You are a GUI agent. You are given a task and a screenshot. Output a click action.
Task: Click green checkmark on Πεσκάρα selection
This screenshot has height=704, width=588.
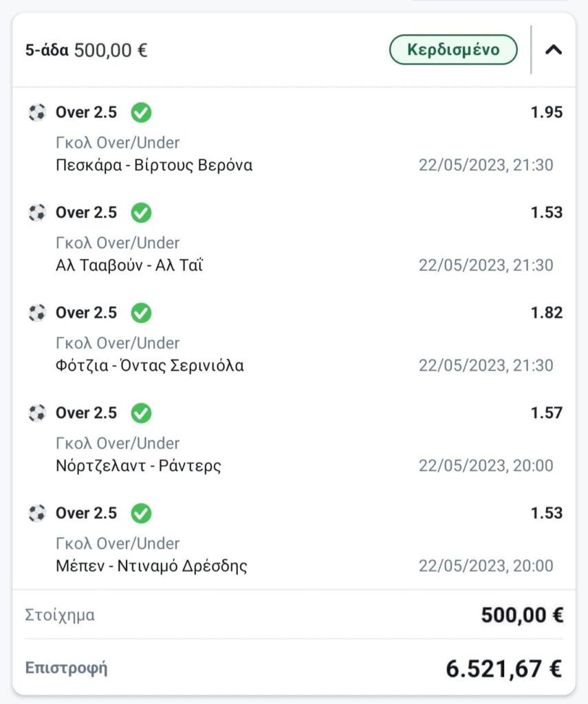coord(141,112)
